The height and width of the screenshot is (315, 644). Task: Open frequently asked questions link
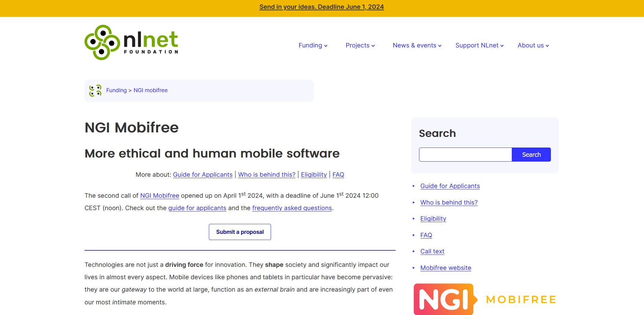(x=292, y=208)
